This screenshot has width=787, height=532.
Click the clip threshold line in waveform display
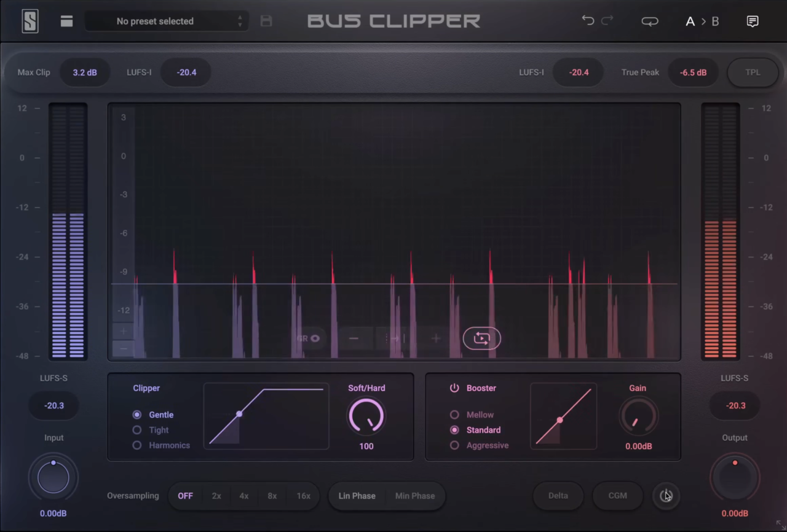[393, 284]
